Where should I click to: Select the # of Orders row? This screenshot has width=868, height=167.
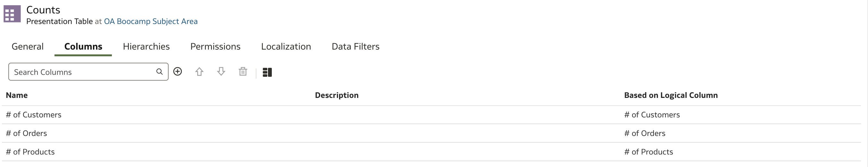[431, 133]
